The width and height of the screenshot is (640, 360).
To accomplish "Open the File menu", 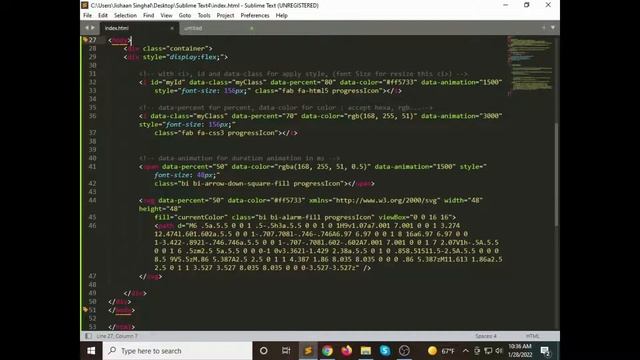I will click(x=87, y=16).
